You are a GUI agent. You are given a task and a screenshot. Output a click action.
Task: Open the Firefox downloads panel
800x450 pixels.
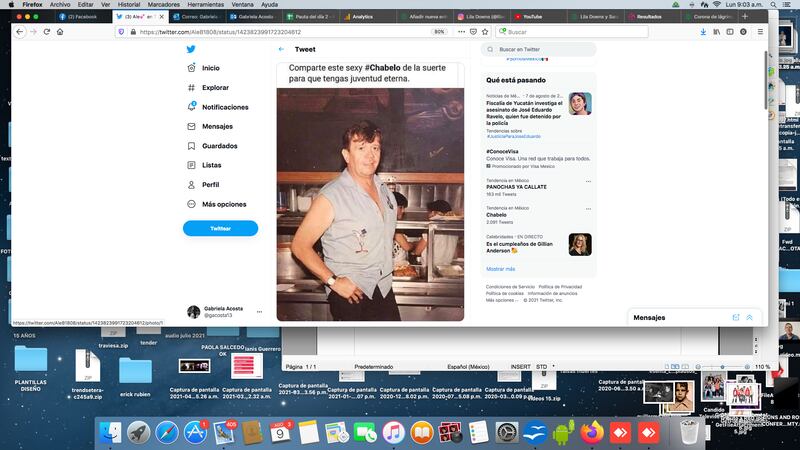703,32
